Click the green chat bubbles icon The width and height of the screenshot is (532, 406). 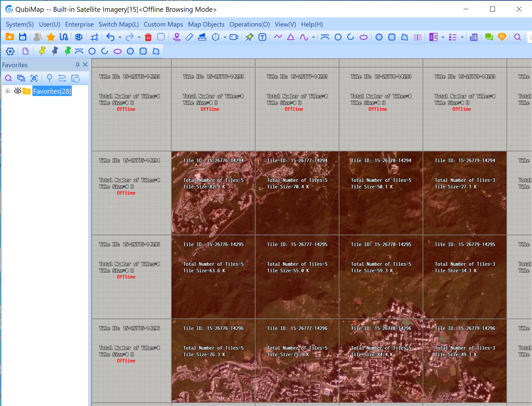489,37
